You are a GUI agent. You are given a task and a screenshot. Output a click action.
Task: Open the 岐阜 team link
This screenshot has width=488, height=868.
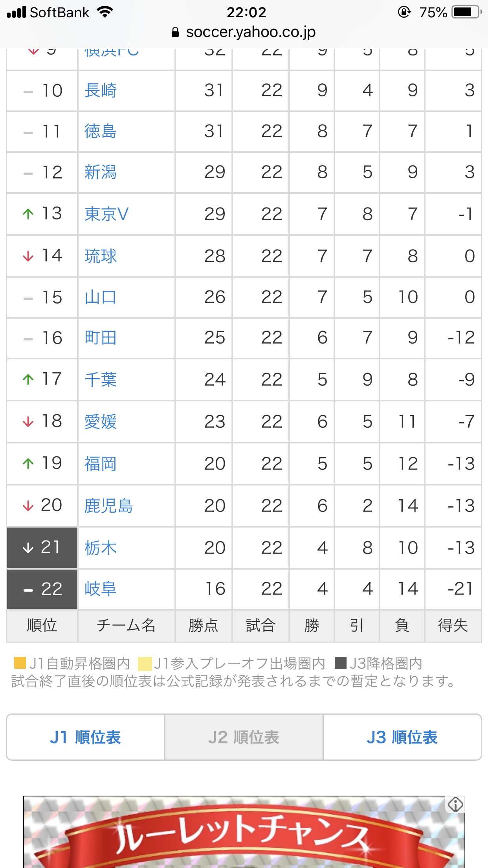click(101, 589)
